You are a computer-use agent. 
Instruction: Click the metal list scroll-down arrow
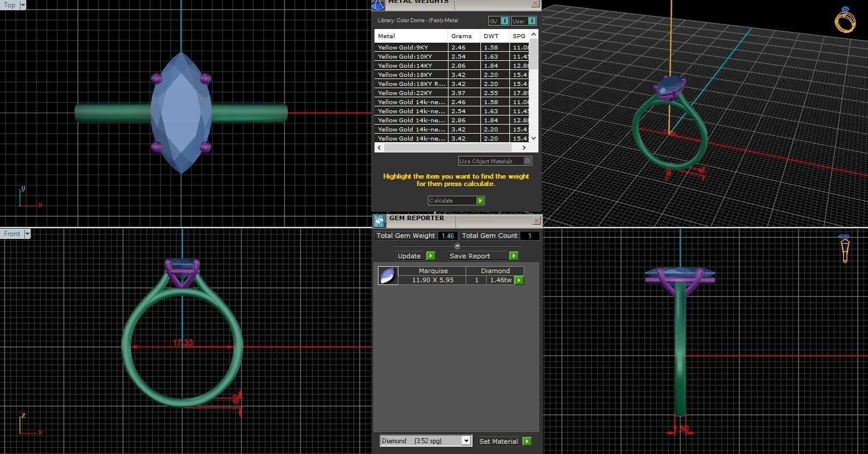[x=533, y=138]
